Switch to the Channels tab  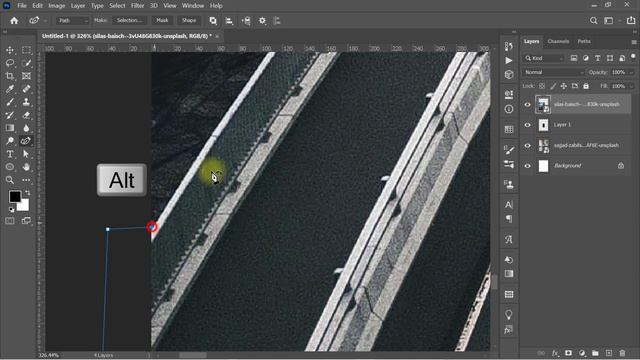point(558,41)
